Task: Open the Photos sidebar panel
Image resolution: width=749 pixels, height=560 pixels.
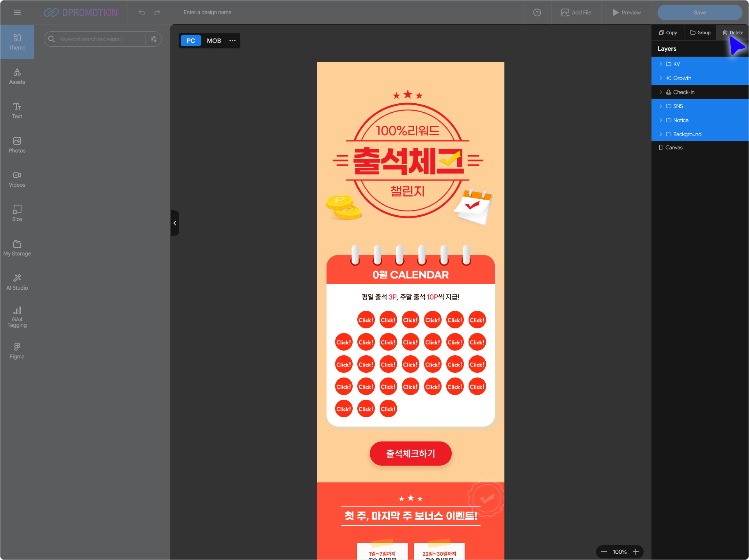Action: 17,145
